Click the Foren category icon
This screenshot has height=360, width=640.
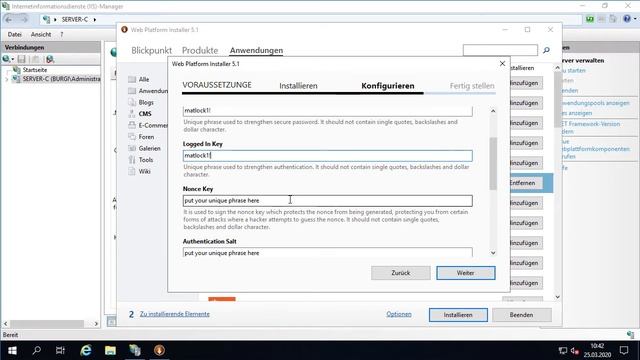(132, 137)
